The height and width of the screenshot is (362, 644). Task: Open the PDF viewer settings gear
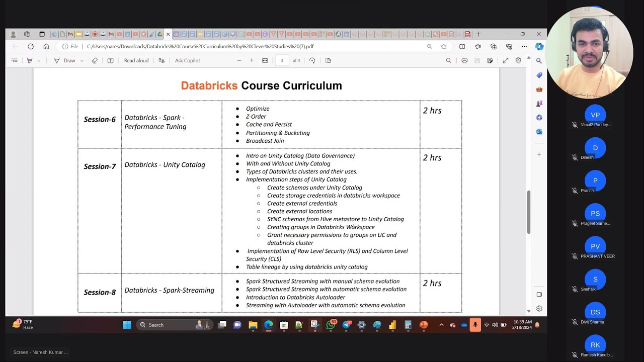pyautogui.click(x=518, y=60)
